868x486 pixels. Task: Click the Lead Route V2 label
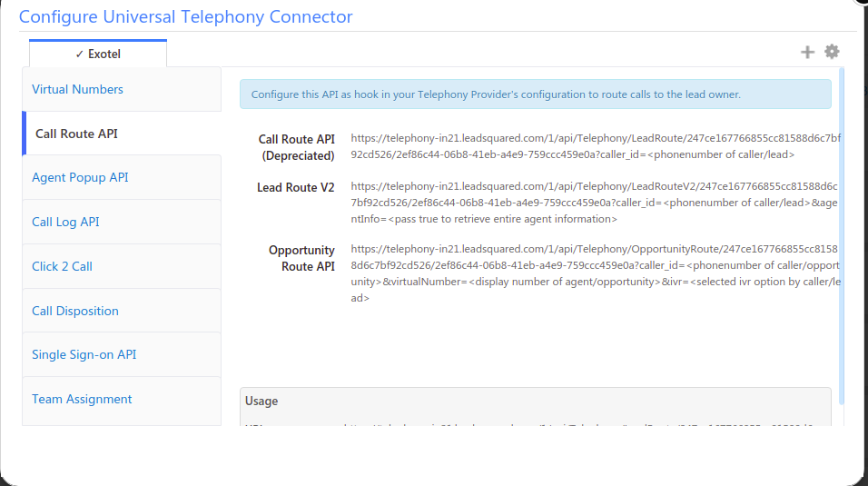pyautogui.click(x=296, y=188)
